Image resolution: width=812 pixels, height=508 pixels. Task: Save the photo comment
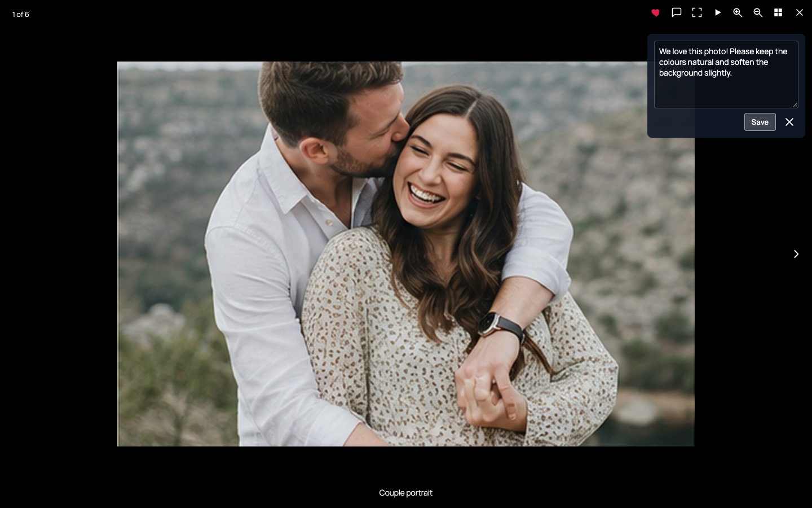[760, 122]
